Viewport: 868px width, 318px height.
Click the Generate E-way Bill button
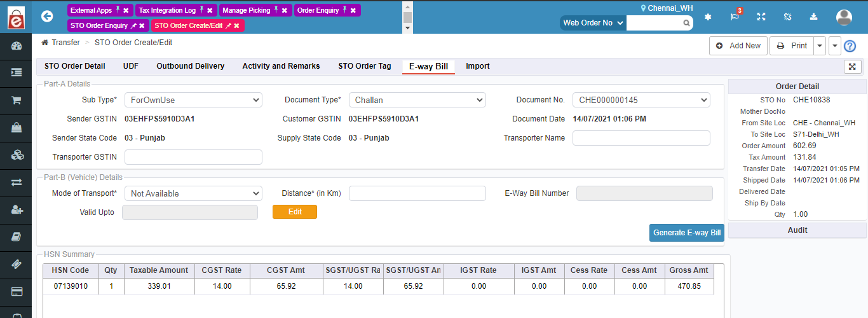(687, 233)
